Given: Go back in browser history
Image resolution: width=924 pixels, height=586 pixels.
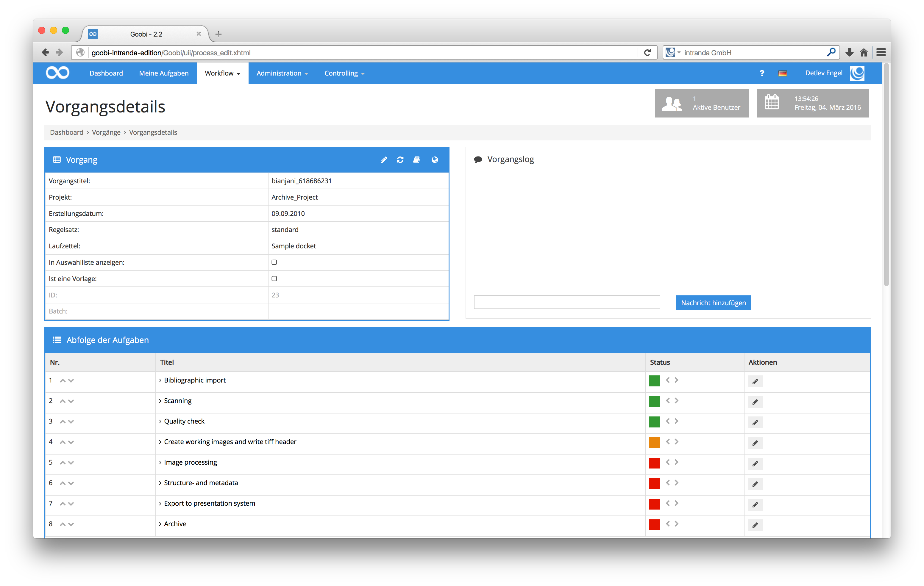Looking at the screenshot, I should (45, 53).
